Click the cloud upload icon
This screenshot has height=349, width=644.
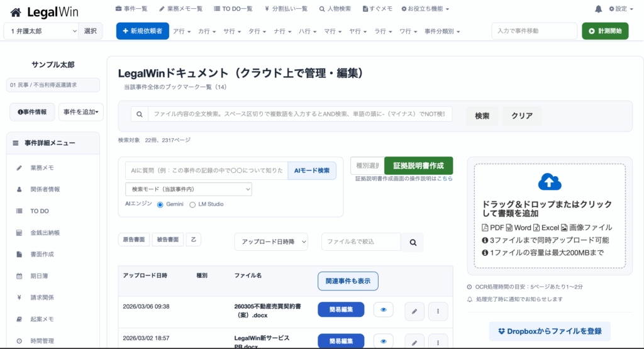click(549, 182)
